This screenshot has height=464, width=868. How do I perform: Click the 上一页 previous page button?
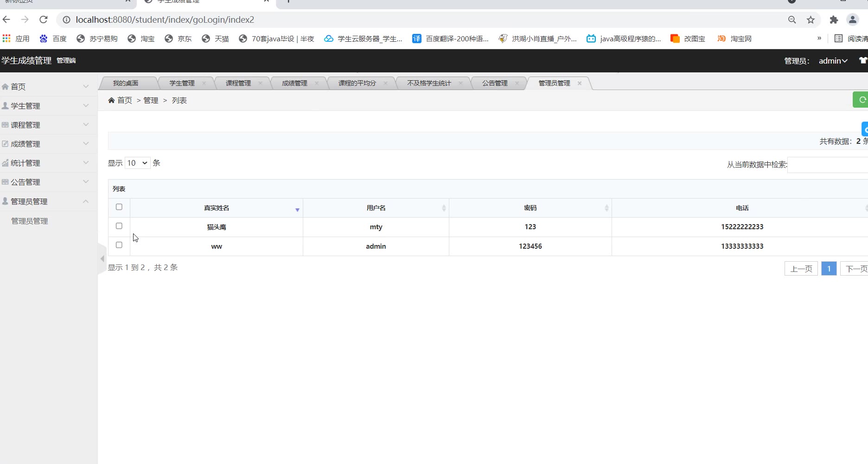[x=801, y=269]
